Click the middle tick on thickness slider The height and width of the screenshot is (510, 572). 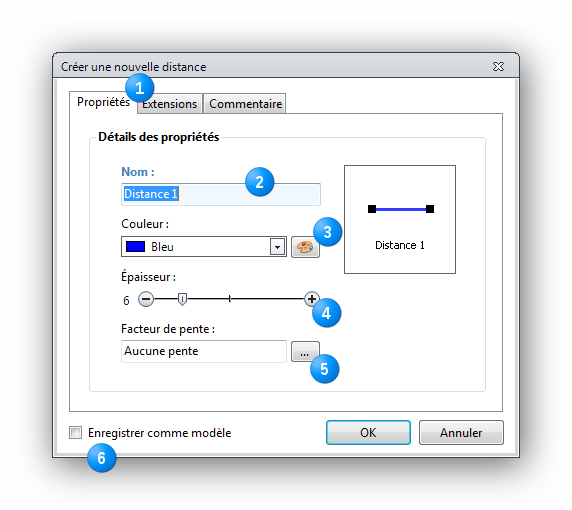point(229,299)
